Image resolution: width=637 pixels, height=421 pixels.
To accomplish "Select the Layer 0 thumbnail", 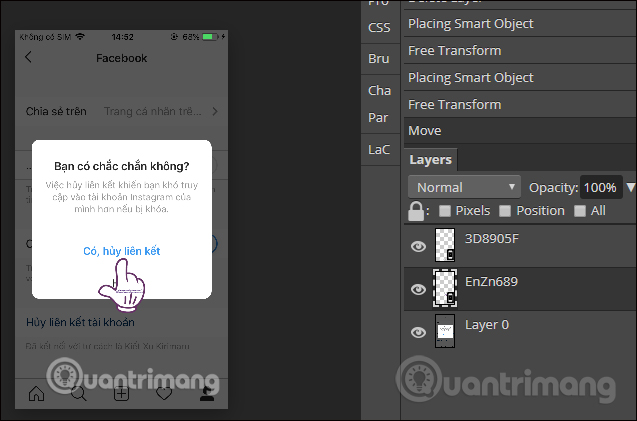I will tap(445, 331).
